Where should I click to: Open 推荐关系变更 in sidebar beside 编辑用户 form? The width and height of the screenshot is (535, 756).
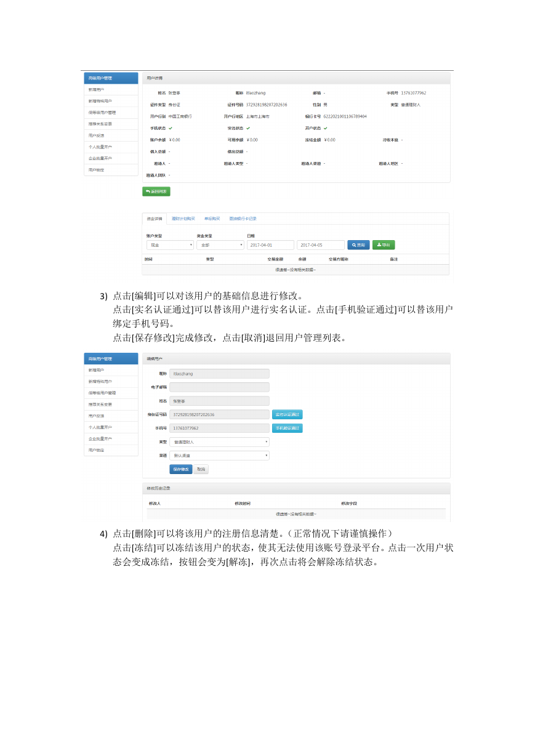[x=111, y=404]
